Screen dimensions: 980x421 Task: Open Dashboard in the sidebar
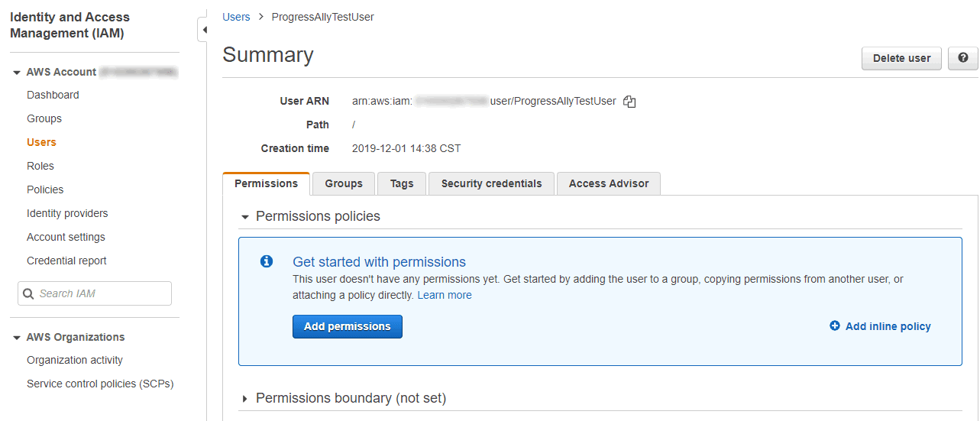click(x=53, y=95)
